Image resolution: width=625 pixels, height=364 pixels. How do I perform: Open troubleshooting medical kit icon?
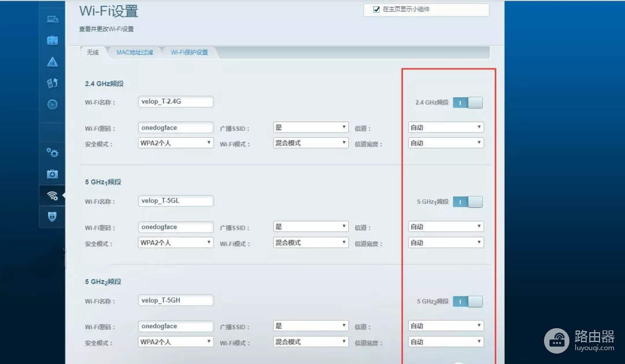click(52, 174)
